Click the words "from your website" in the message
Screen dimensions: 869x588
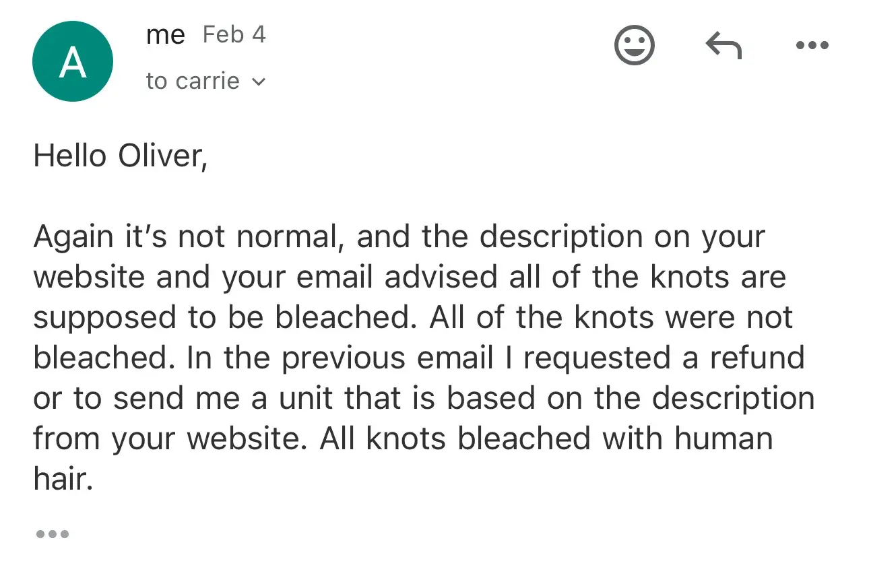[166, 439]
